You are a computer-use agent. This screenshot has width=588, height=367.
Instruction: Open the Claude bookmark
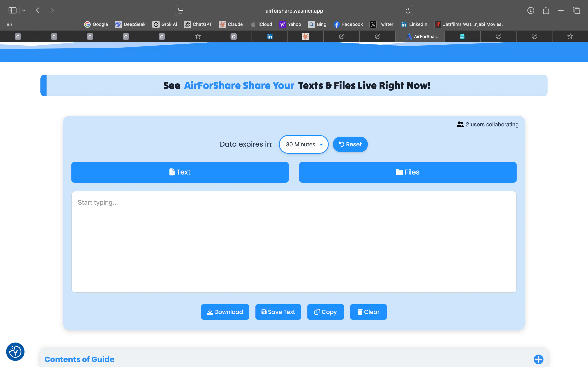point(231,24)
